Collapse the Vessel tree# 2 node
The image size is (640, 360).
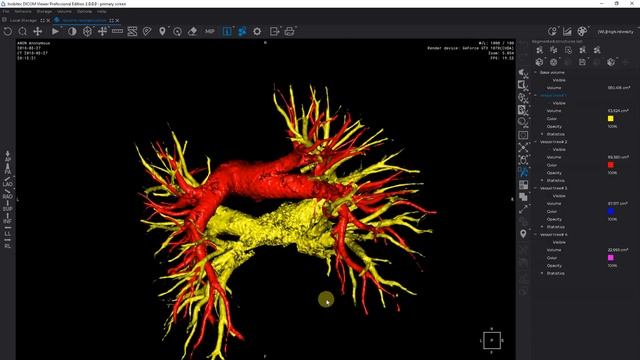click(x=536, y=142)
